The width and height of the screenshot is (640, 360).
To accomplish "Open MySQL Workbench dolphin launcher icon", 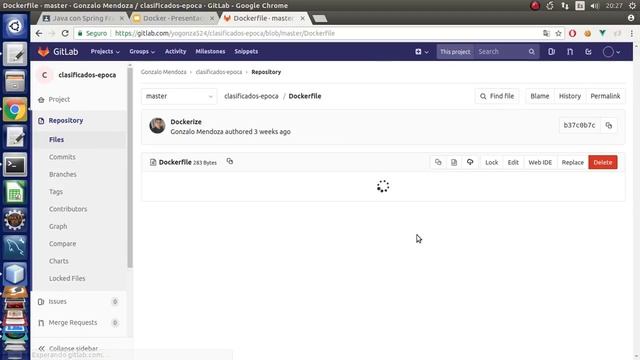I will (15, 247).
